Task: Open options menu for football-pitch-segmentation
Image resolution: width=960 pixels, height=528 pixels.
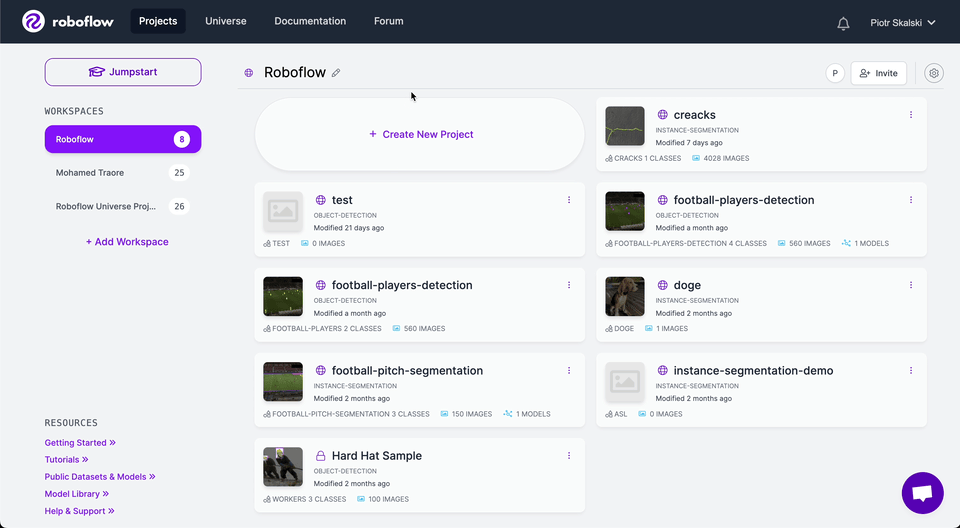Action: tap(569, 371)
